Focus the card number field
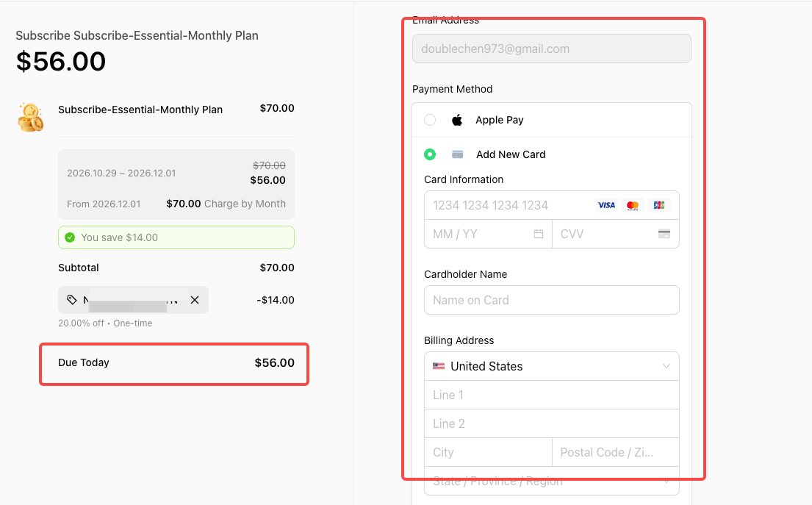 click(x=552, y=205)
